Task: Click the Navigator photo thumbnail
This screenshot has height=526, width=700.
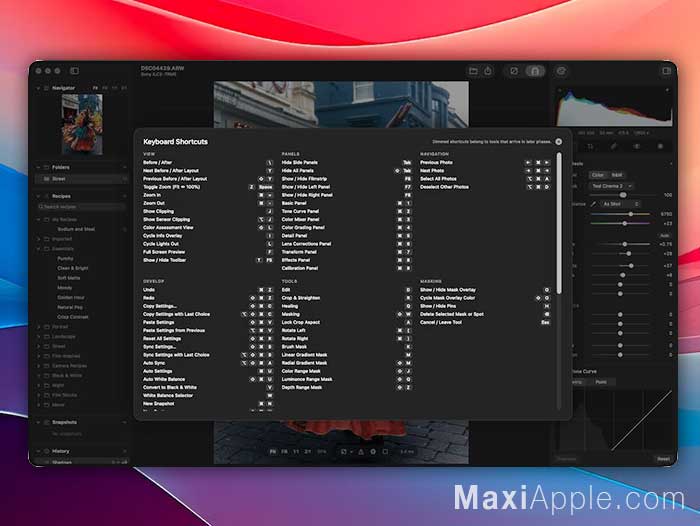Action: pyautogui.click(x=82, y=124)
